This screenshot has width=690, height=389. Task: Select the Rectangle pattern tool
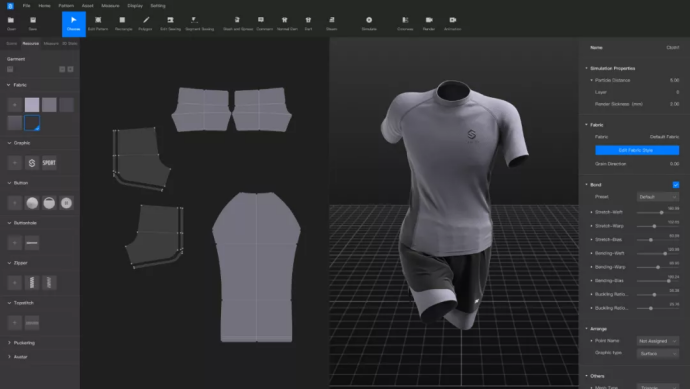tap(123, 24)
